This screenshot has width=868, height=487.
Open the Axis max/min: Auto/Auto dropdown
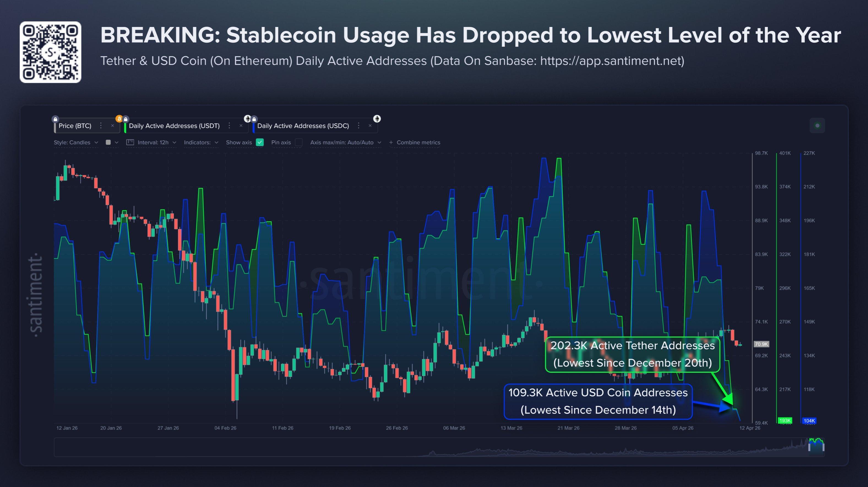point(344,143)
